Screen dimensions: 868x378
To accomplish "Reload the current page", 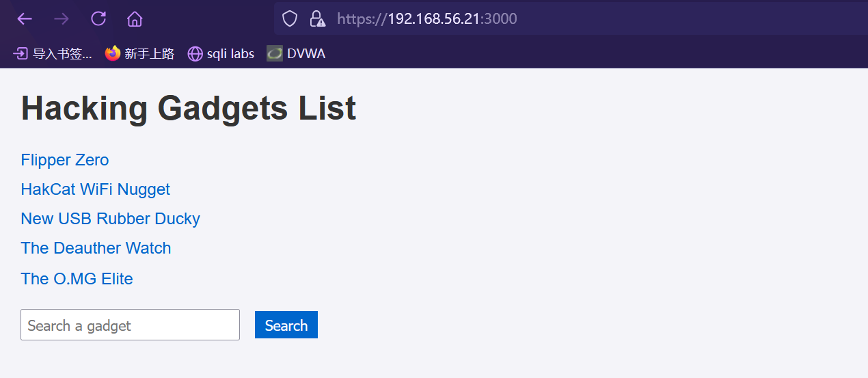I will tap(98, 18).
